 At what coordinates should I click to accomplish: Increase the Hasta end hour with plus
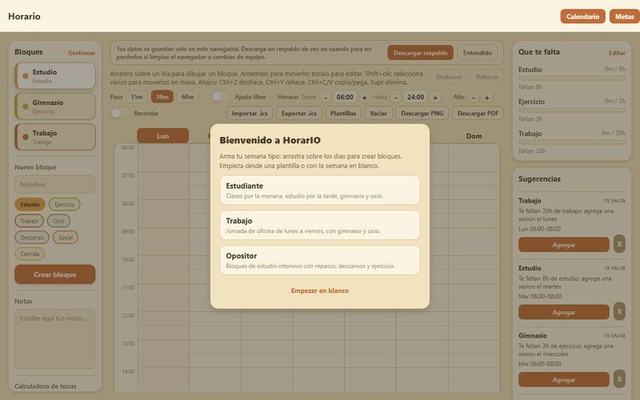point(435,97)
